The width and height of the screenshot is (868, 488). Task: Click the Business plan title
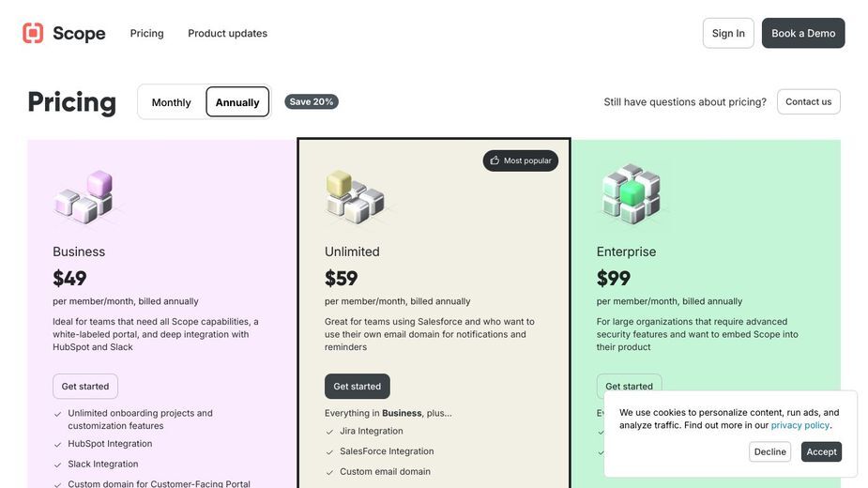[79, 252]
